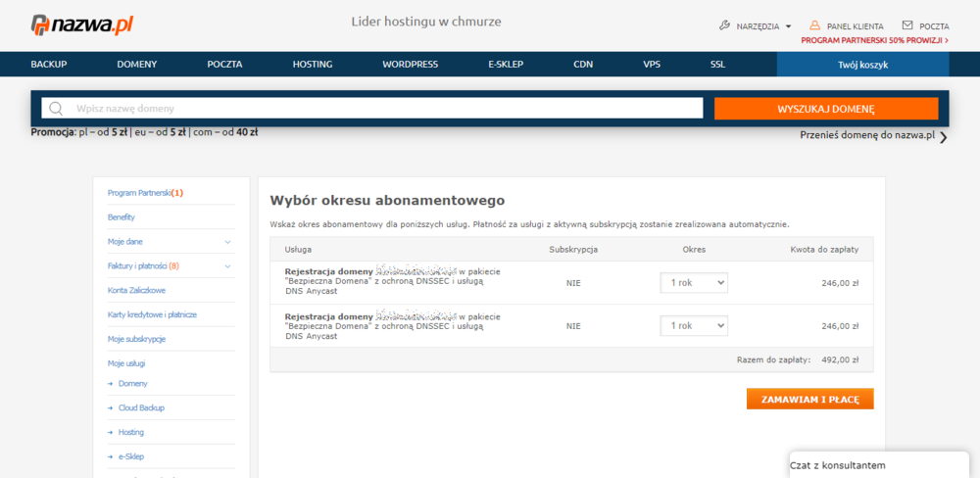The height and width of the screenshot is (478, 980).
Task: Open Faktury i płatności sidebar item
Action: tap(143, 266)
